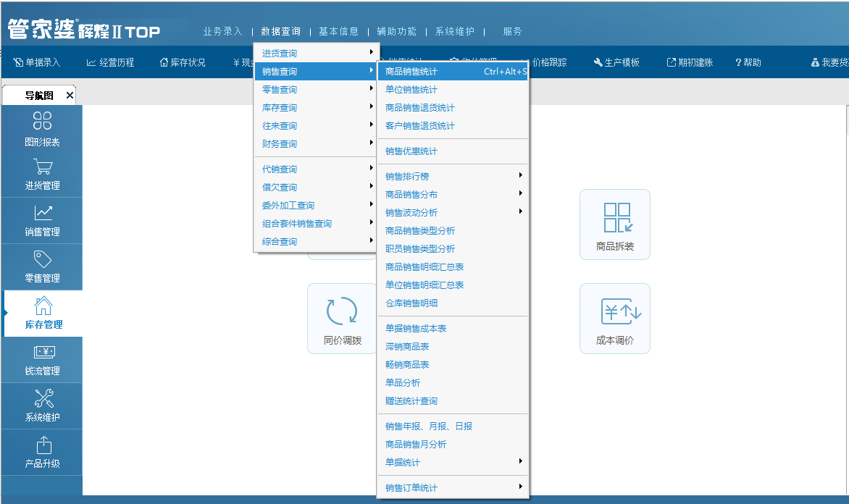Select 仓库销售明细 entry
This screenshot has height=504, width=849.
(x=453, y=303)
